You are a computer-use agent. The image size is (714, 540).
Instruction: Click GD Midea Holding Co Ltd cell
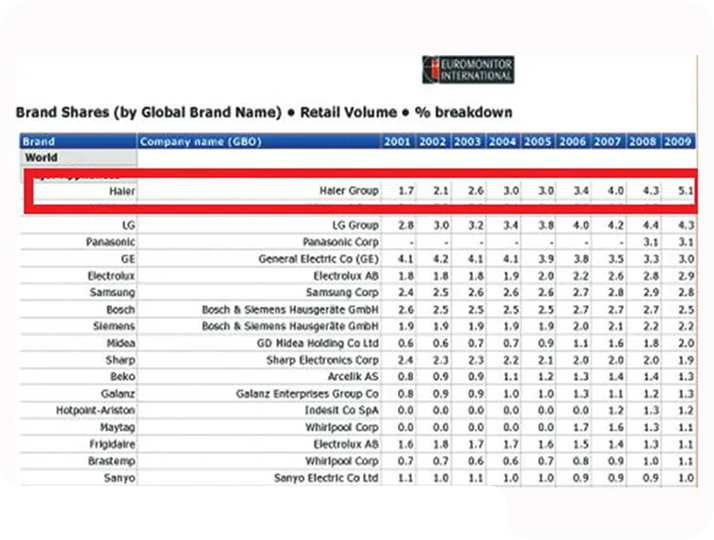(318, 343)
